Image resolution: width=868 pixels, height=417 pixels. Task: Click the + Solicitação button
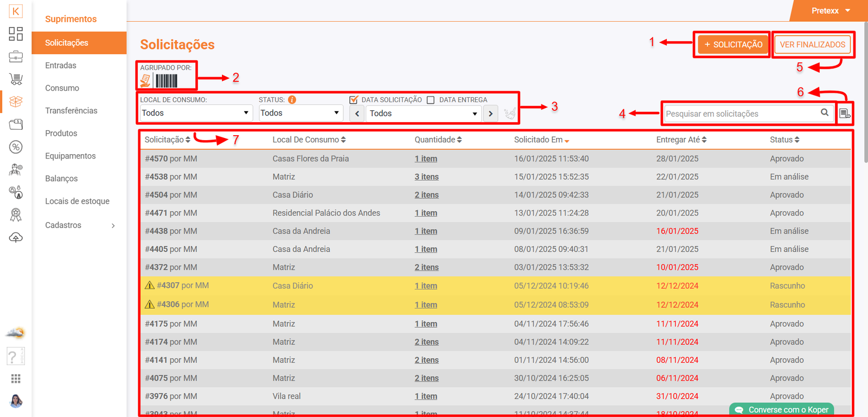coord(733,45)
